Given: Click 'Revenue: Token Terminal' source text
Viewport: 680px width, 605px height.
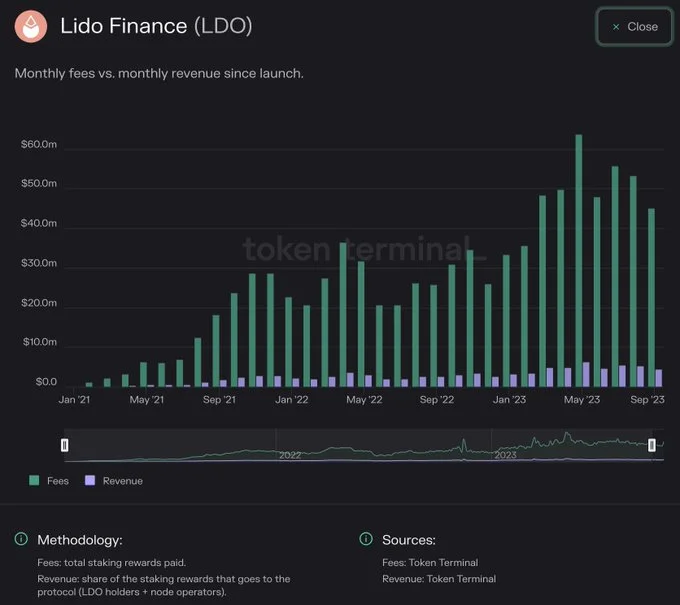Looking at the screenshot, I should click(439, 579).
